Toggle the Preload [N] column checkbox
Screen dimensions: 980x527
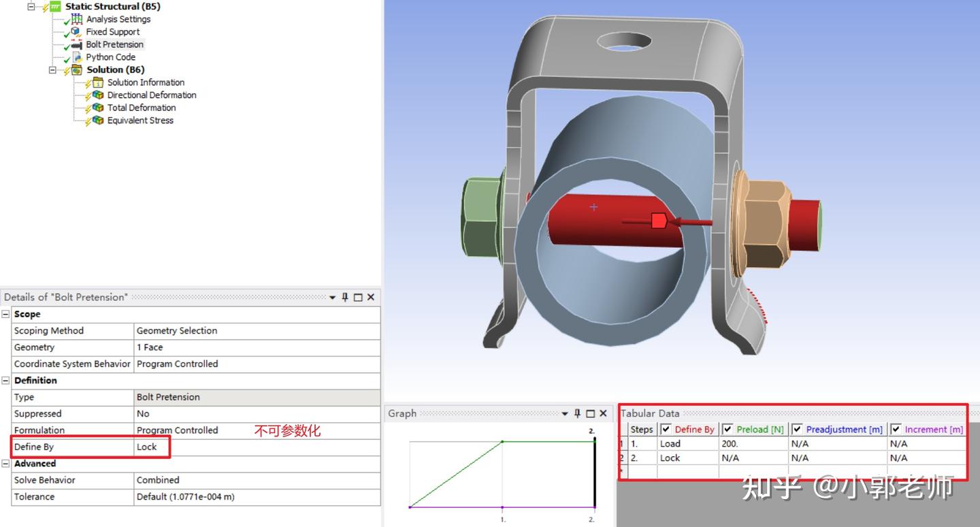(728, 429)
